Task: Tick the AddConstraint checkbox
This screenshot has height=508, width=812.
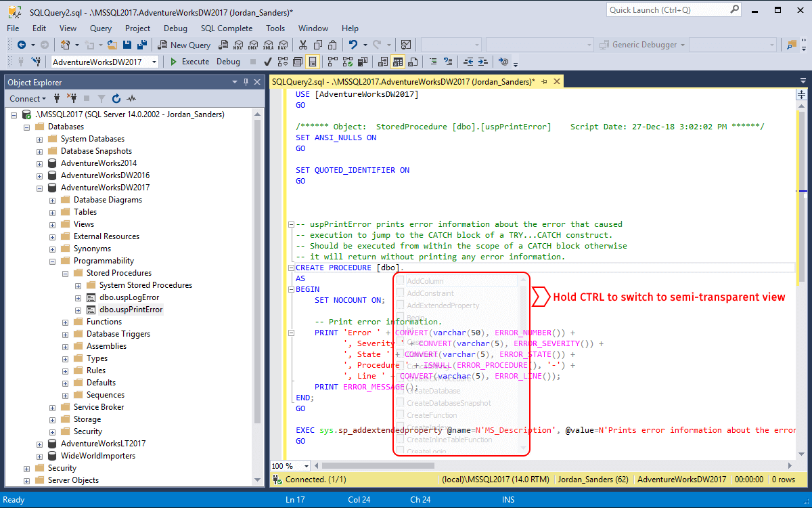Action: click(401, 293)
